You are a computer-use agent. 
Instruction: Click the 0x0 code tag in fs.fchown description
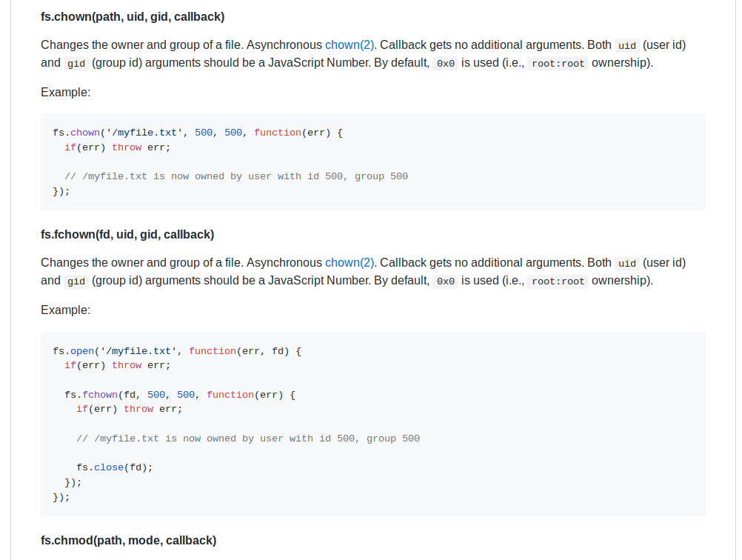click(445, 281)
